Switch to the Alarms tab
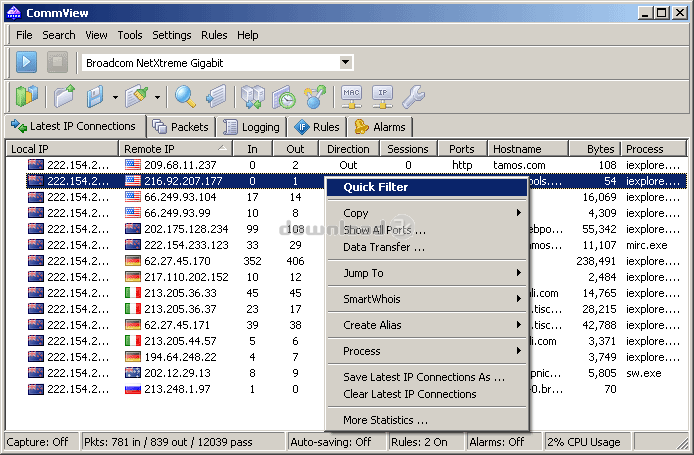Screen dimensions: 694x455 [x=380, y=127]
